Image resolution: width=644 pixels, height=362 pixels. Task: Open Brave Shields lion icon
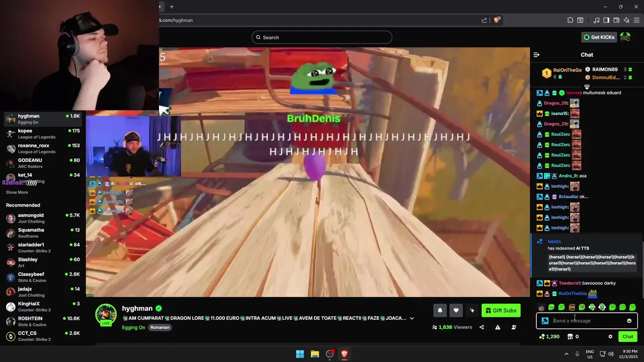click(x=497, y=20)
